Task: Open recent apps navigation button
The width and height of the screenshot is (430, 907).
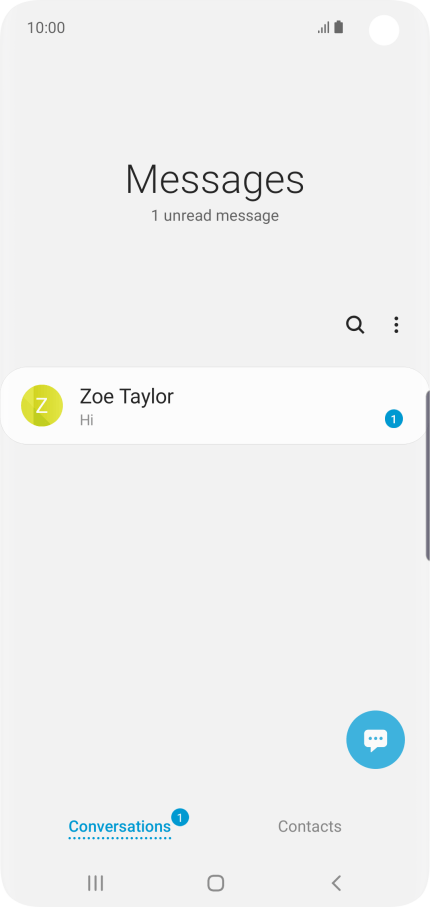Action: (x=95, y=883)
